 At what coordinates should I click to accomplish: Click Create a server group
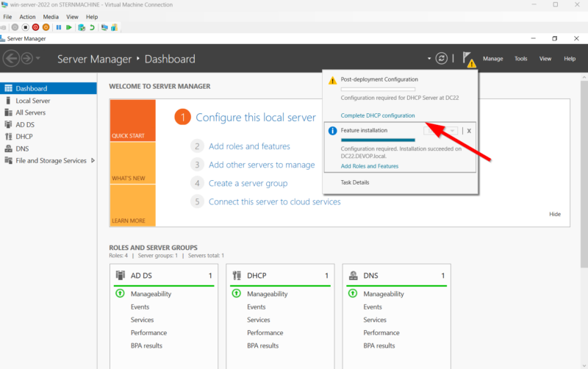coord(248,183)
